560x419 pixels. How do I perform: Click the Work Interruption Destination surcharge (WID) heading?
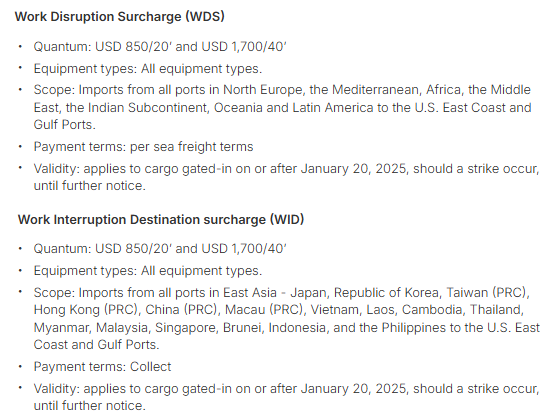[x=161, y=219]
